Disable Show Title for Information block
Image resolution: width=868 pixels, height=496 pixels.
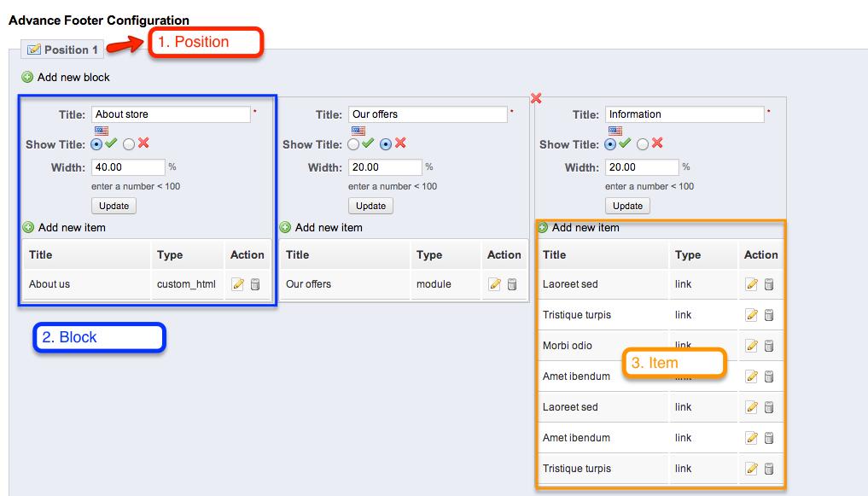643,144
